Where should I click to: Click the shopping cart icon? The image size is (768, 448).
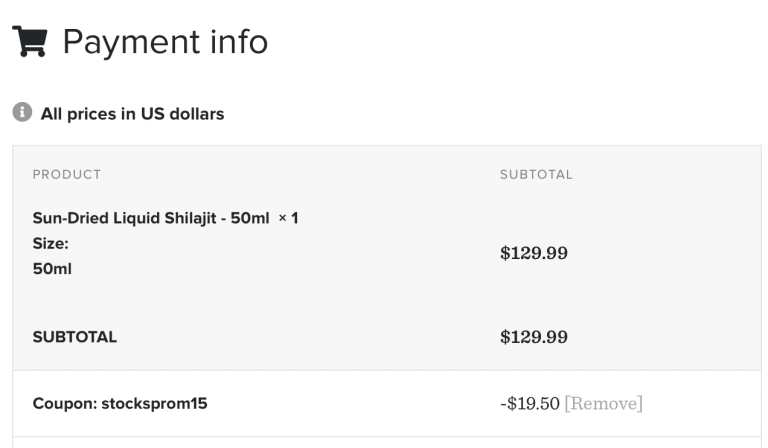point(31,42)
